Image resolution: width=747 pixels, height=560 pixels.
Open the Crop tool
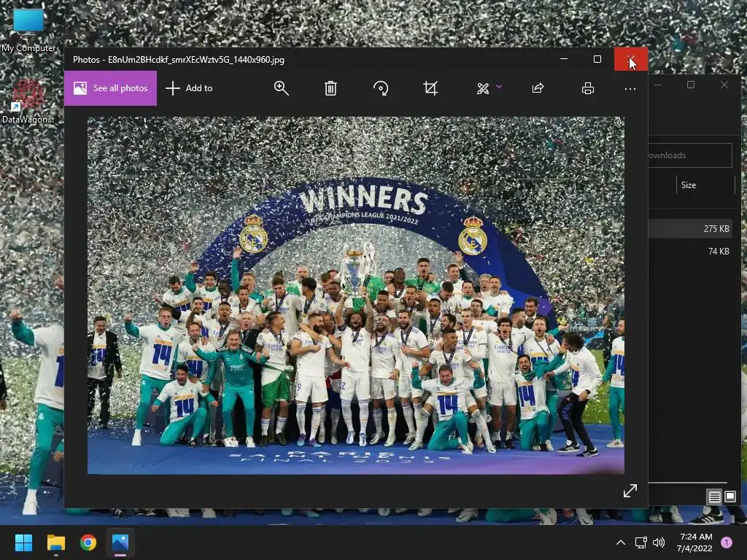point(430,88)
